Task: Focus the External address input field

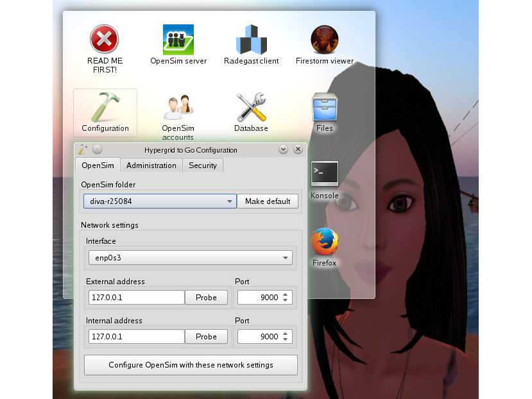Action: pyautogui.click(x=137, y=298)
